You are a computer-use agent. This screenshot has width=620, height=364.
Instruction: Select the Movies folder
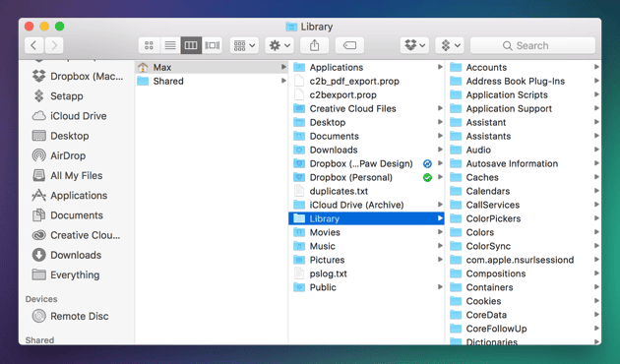[366, 232]
